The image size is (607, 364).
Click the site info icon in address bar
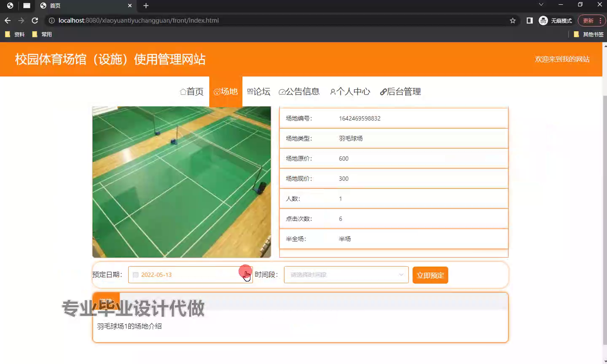point(52,20)
